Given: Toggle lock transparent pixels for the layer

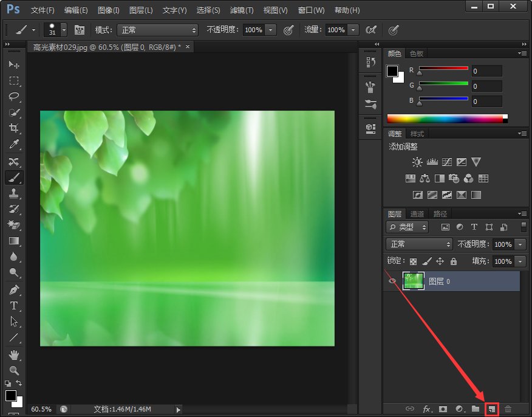Looking at the screenshot, I should (414, 261).
